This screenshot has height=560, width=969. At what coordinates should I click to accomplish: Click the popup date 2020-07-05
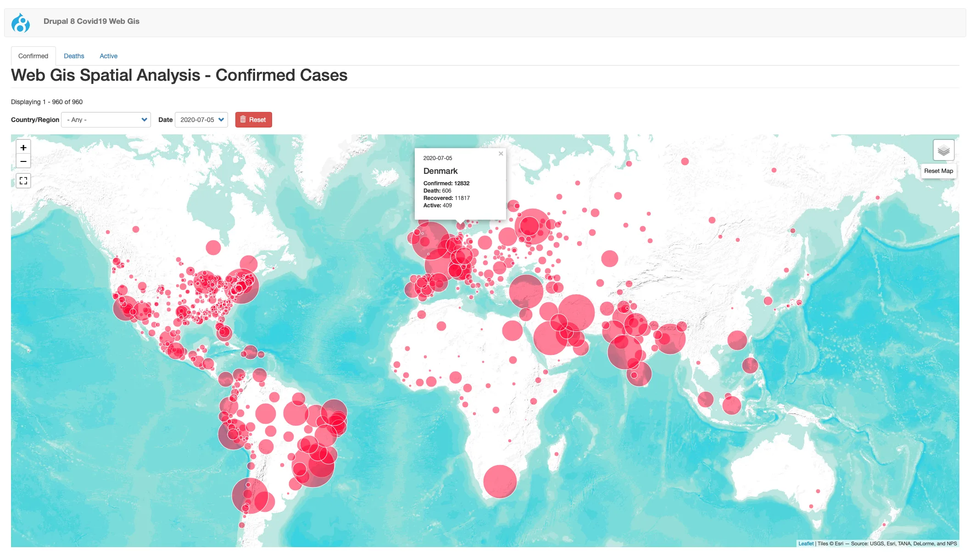coord(438,158)
